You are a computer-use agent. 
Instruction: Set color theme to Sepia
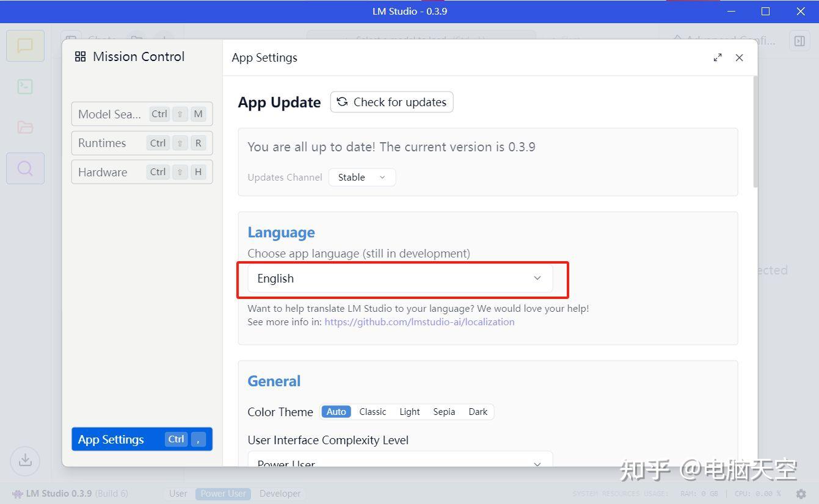[444, 412]
